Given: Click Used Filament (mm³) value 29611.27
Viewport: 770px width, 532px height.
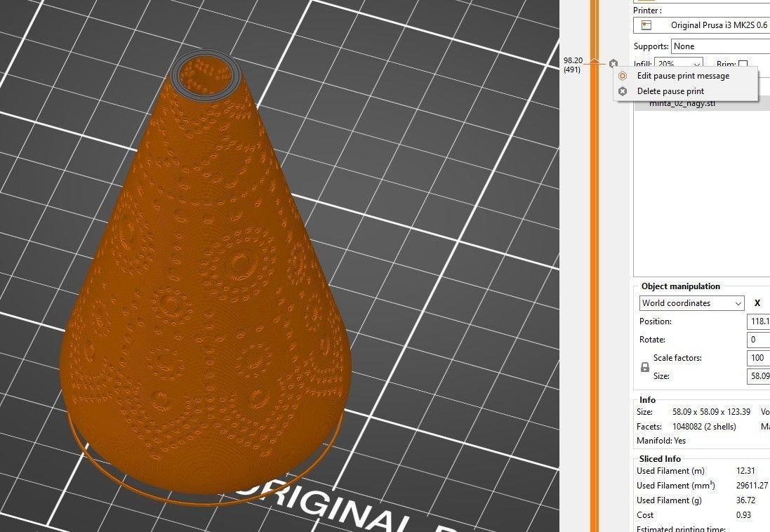Looking at the screenshot, I should pyautogui.click(x=752, y=486).
